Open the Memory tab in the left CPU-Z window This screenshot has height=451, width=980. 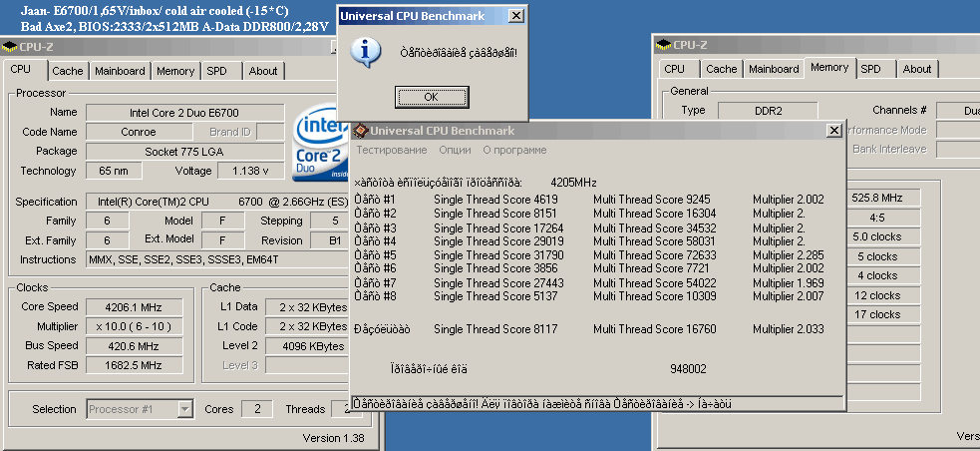pyautogui.click(x=175, y=71)
